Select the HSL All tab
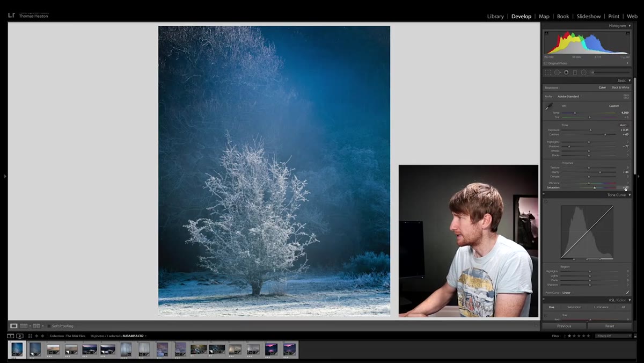 click(x=623, y=307)
